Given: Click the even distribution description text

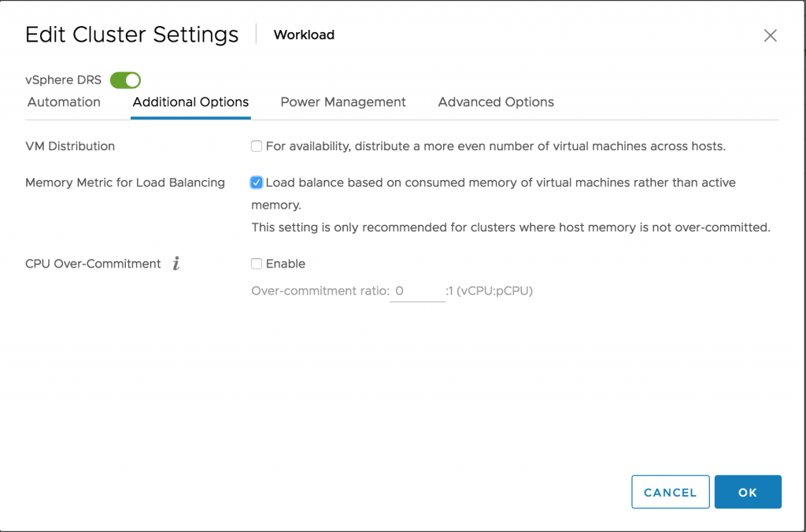Looking at the screenshot, I should coord(495,146).
